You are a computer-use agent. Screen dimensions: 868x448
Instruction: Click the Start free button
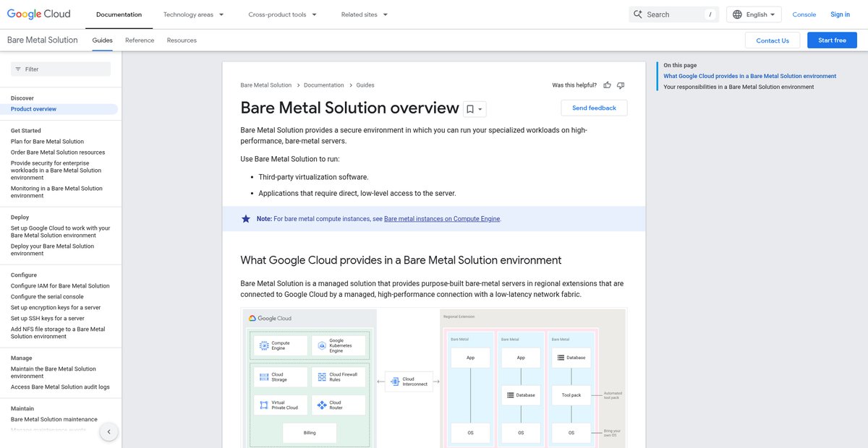tap(832, 40)
